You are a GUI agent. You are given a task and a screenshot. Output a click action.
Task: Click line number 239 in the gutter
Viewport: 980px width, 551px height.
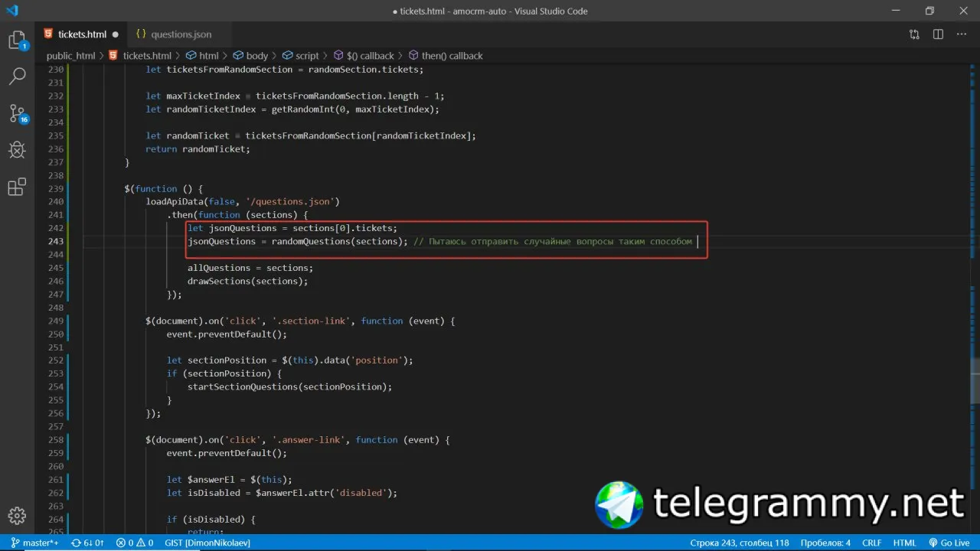[x=55, y=188]
